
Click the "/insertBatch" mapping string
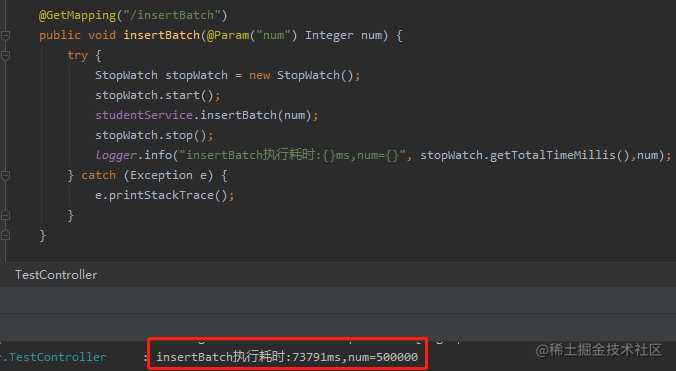coord(172,15)
